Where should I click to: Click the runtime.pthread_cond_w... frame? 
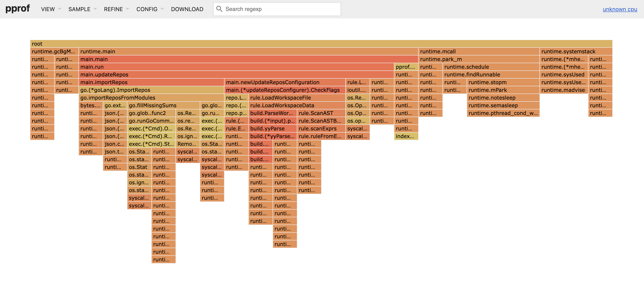503,113
